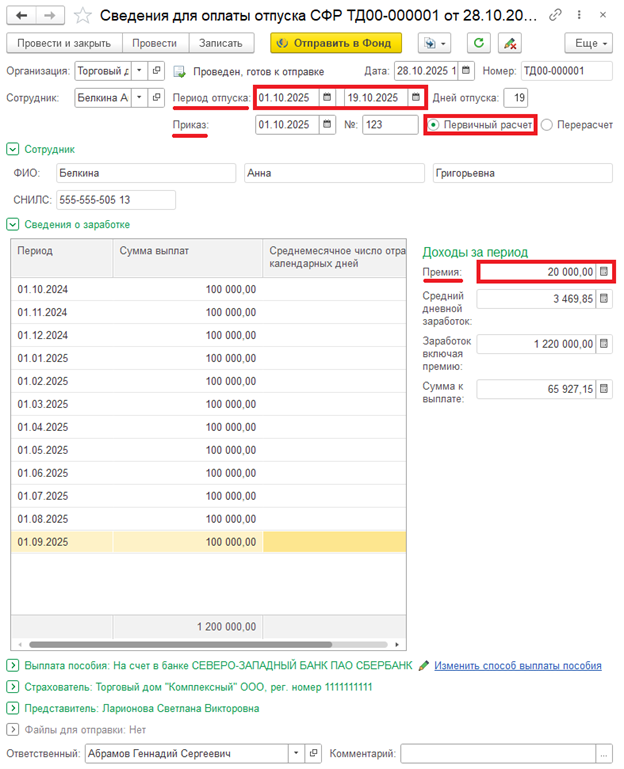
Task: Open the Еще menu
Action: pos(589,43)
